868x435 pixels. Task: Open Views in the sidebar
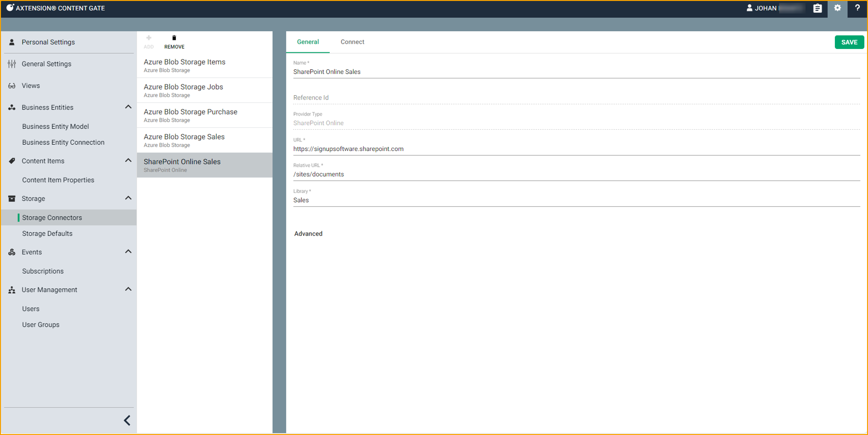31,86
